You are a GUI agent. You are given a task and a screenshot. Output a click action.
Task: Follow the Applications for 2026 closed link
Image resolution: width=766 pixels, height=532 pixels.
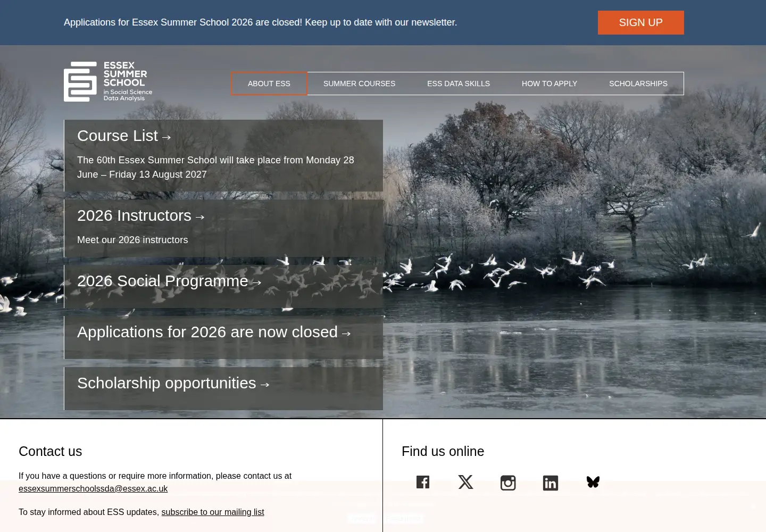[x=214, y=332]
